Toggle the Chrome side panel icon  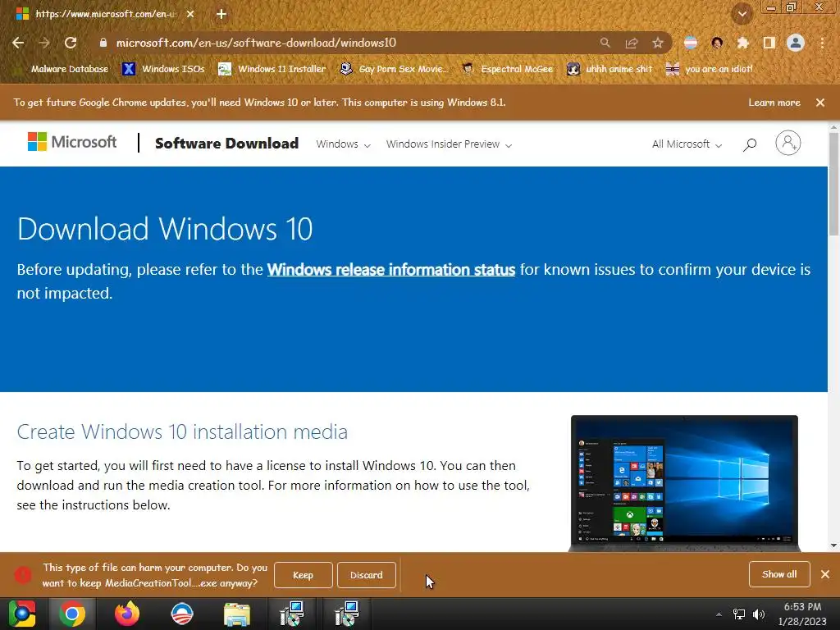point(769,43)
